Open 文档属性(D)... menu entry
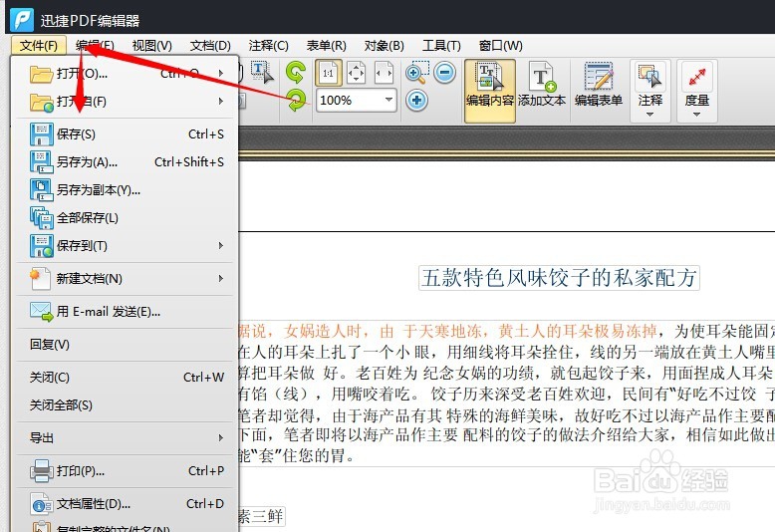The image size is (775, 532). pyautogui.click(x=125, y=504)
